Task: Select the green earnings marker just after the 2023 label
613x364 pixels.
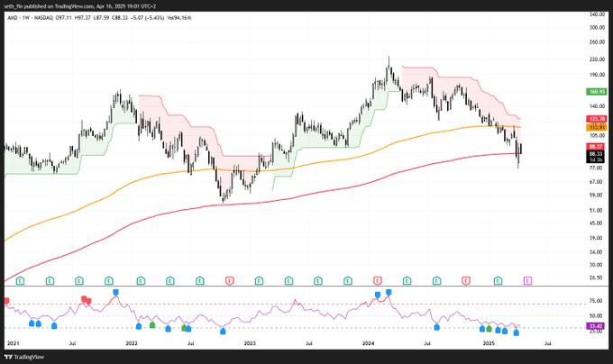Action: 259,280
